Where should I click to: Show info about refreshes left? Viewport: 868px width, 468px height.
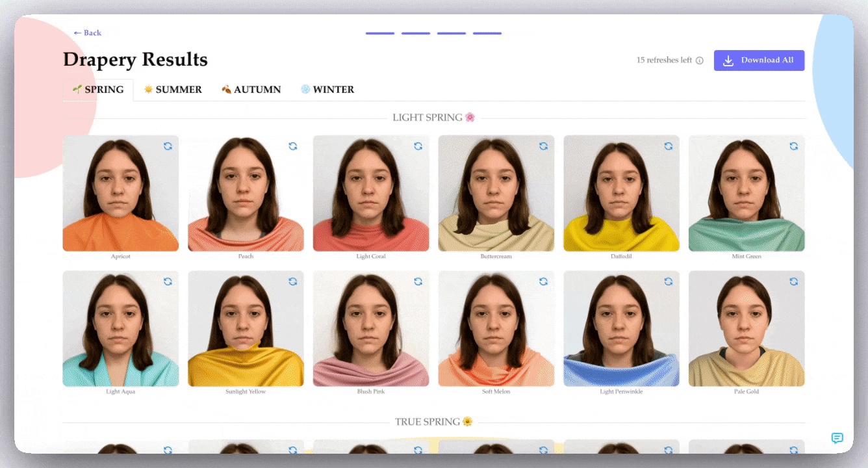coord(700,60)
